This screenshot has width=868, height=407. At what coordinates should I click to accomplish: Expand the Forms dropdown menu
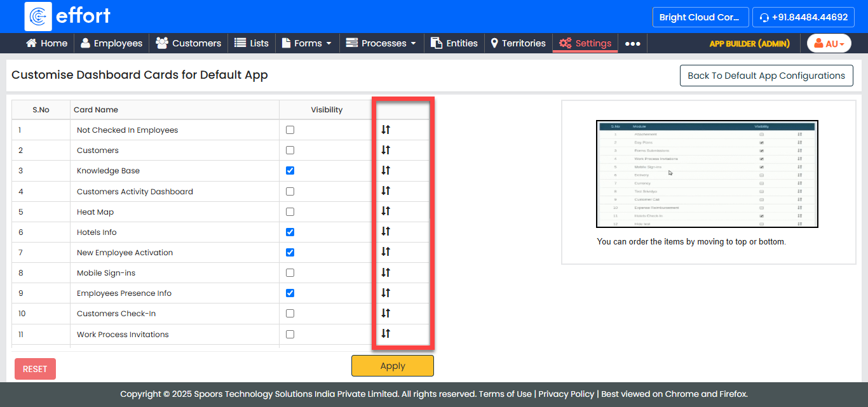307,43
